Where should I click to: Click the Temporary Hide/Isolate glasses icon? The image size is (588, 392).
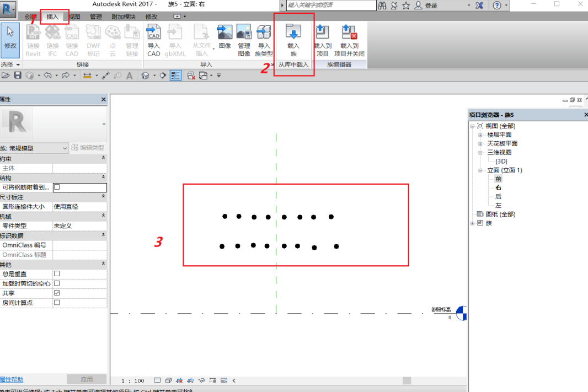coord(201,380)
